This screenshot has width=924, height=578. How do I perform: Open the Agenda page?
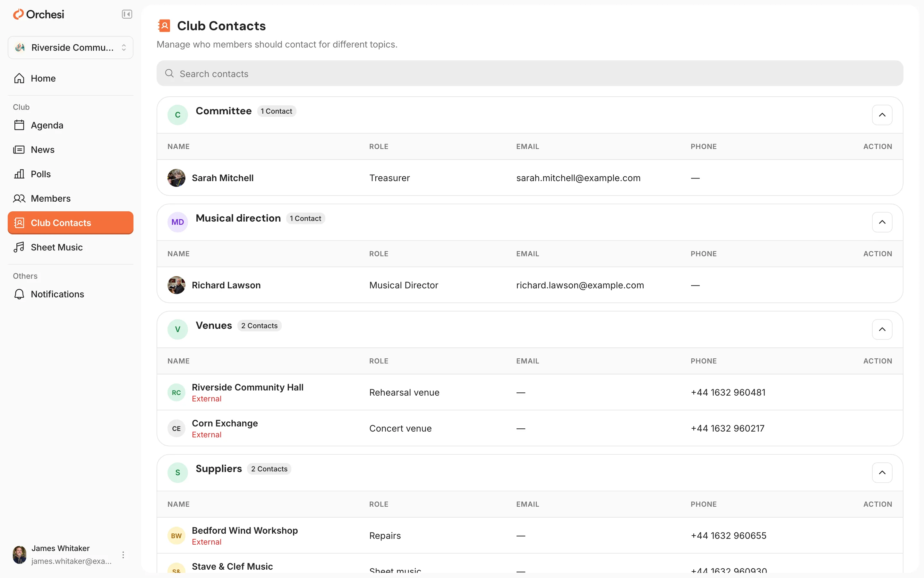pos(71,125)
